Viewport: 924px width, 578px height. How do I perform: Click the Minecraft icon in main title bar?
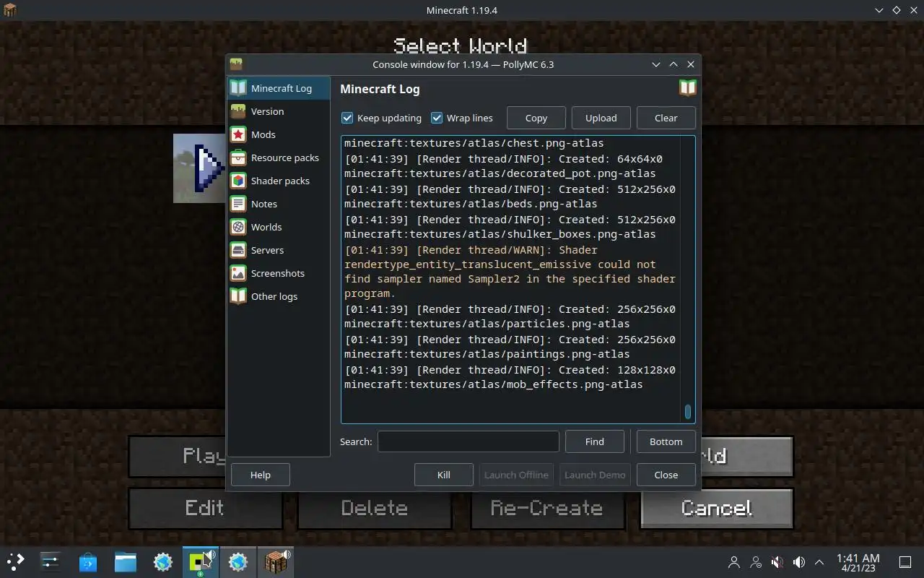[x=10, y=10]
